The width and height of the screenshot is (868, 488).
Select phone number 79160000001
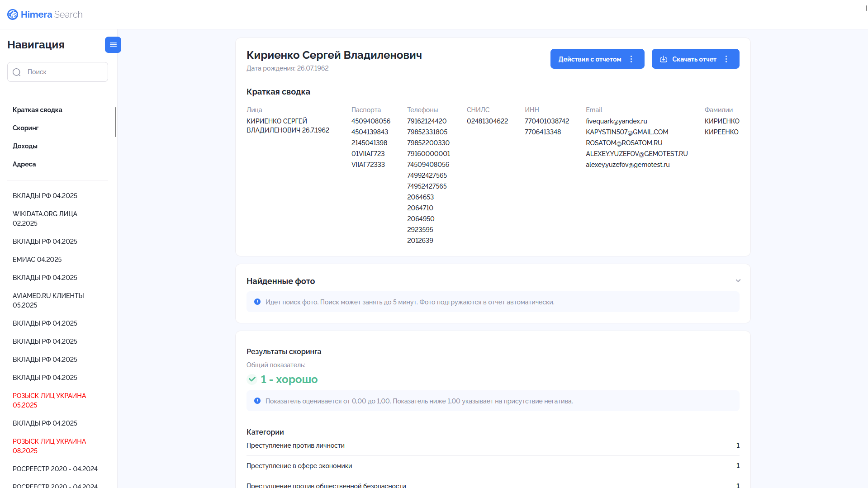(x=428, y=154)
